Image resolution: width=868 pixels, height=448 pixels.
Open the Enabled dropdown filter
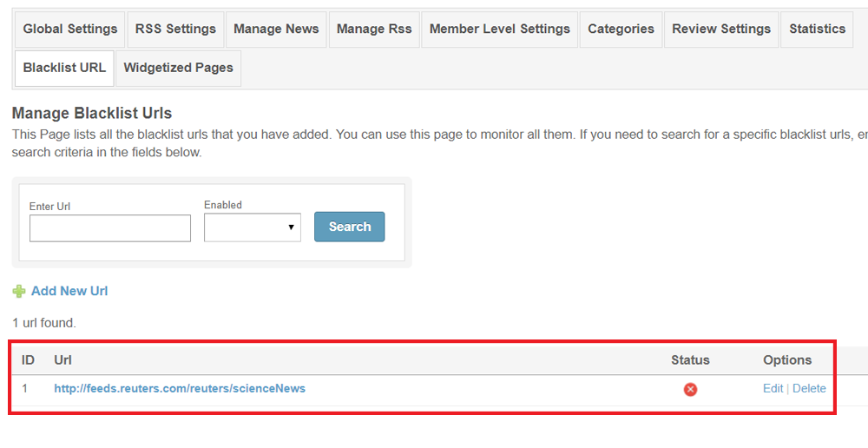tap(252, 227)
